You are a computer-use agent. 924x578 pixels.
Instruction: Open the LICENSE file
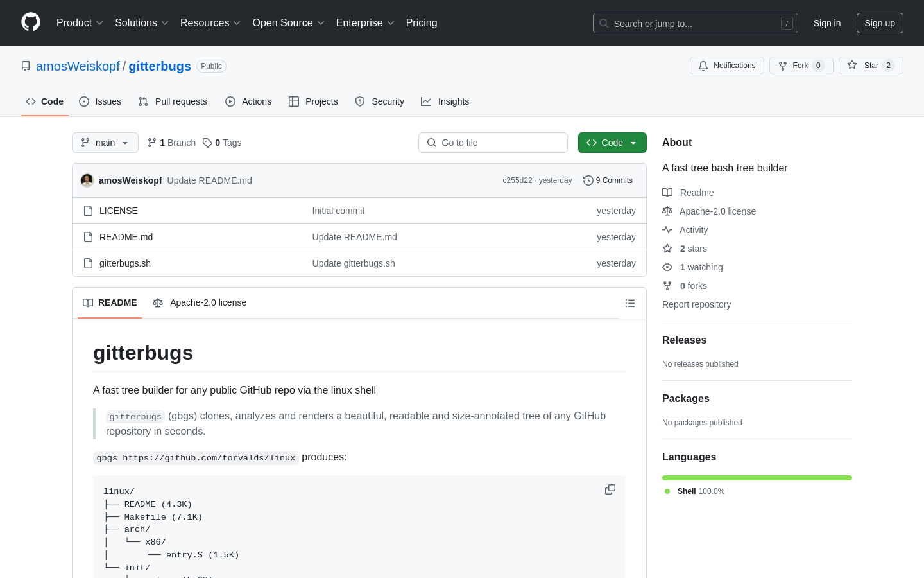tap(119, 211)
